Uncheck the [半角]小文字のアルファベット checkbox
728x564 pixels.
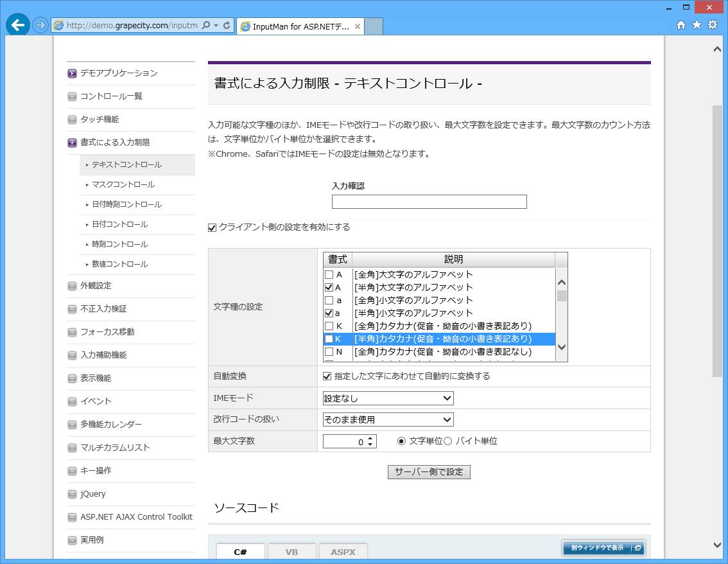329,313
